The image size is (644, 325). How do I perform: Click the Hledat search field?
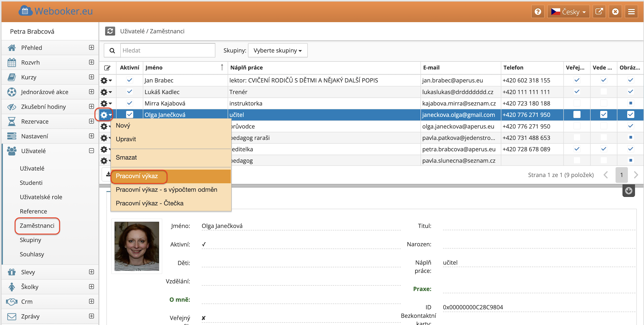[x=167, y=51]
